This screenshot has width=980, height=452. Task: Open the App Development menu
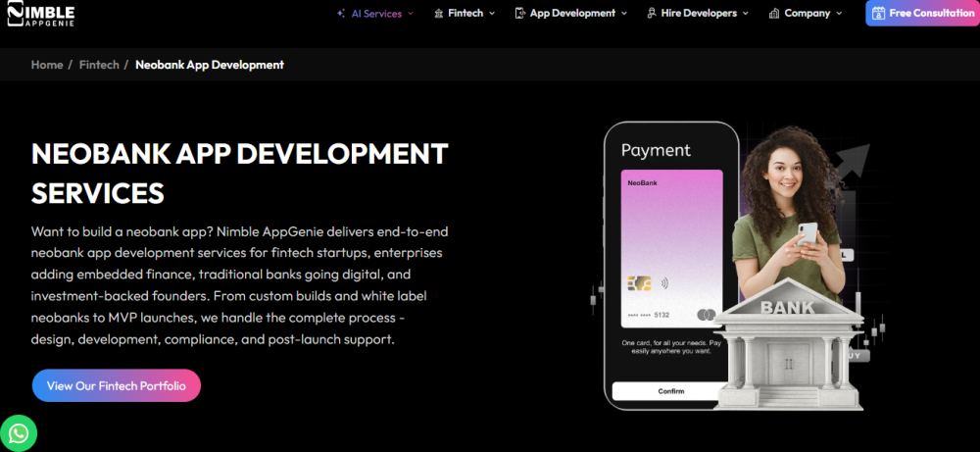tap(571, 13)
